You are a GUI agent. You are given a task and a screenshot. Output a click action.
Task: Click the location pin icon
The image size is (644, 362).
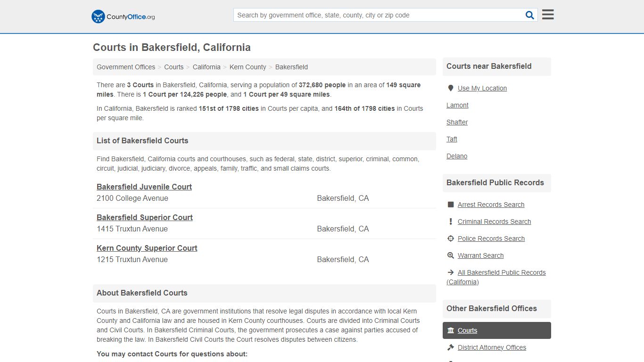tap(451, 88)
